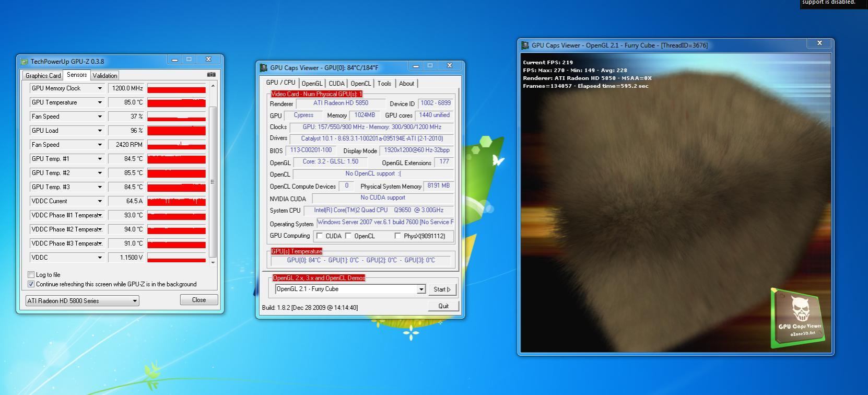Image resolution: width=868 pixels, height=395 pixels.
Task: Select the Sensors tab in GPU-Z
Action: (77, 75)
